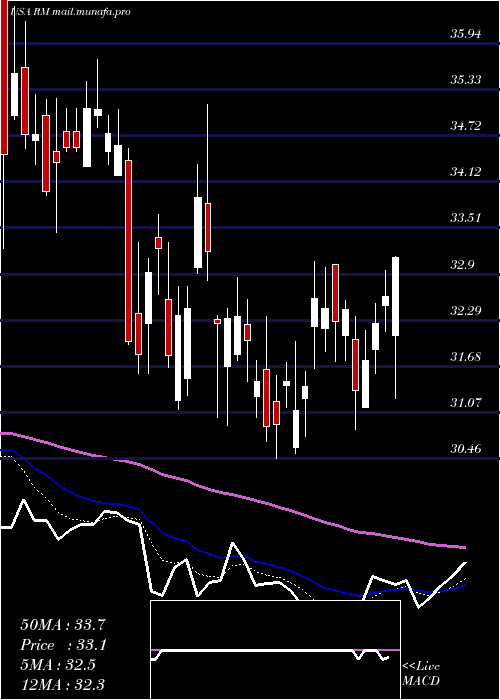Click the 12MA : 32.3 value

62,684
